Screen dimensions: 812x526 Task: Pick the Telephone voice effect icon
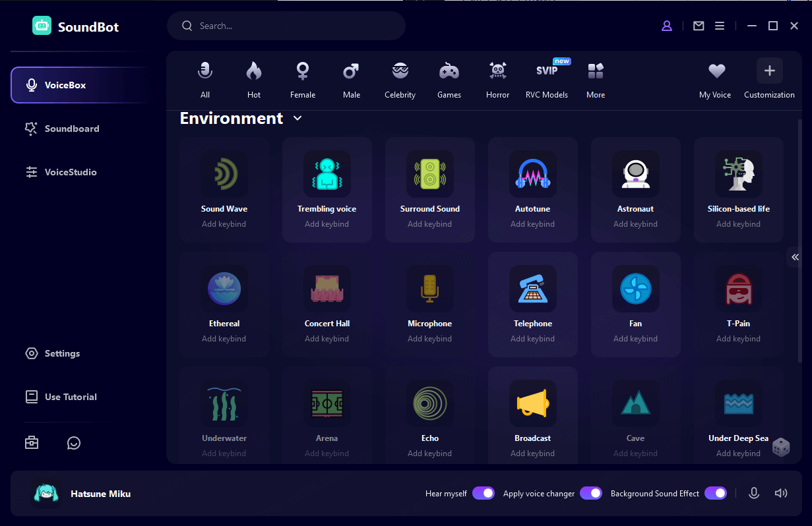532,289
